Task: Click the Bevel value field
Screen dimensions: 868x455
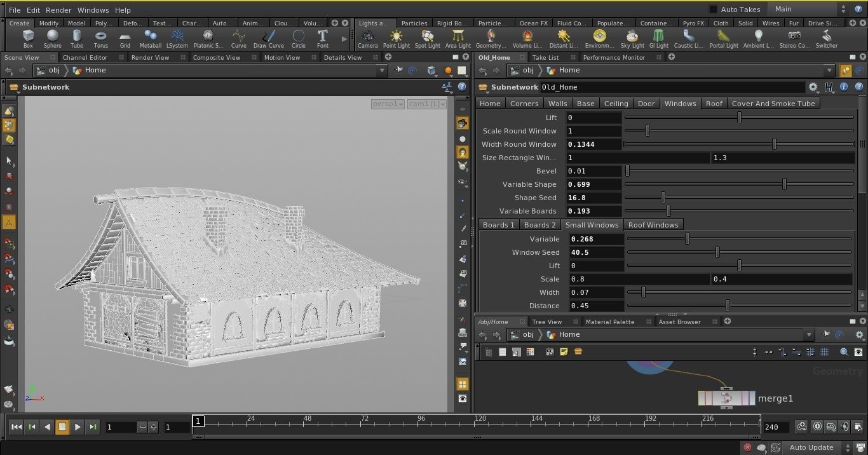Action: coord(593,171)
